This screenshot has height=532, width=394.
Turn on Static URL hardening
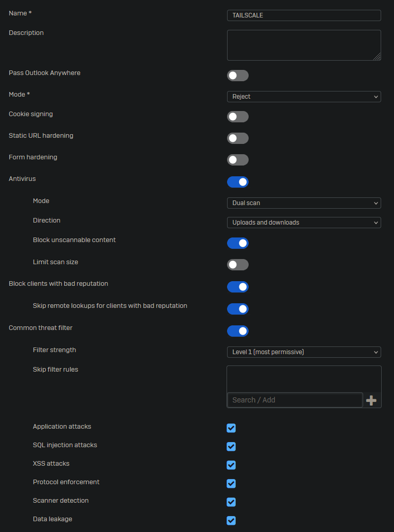(237, 138)
